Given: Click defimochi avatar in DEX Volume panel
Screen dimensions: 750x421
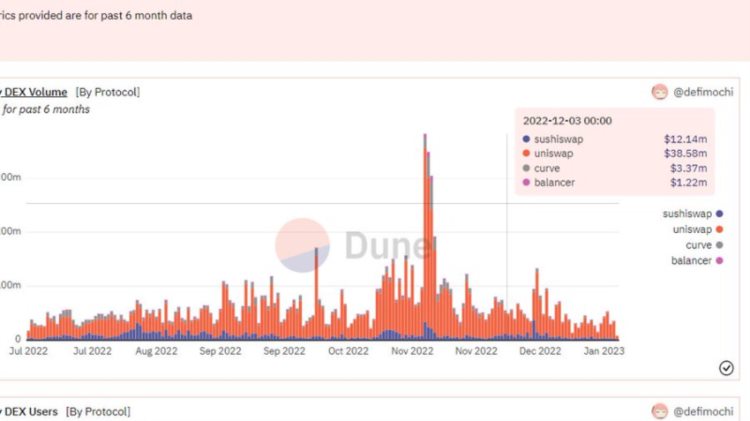Looking at the screenshot, I should pos(660,92).
